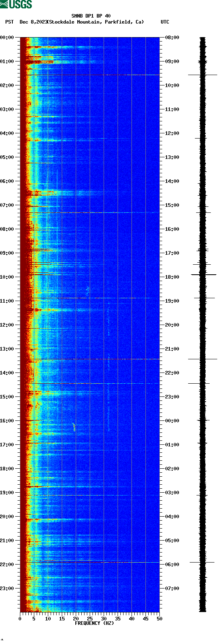Click the 08:00 UTC time label
Viewport: 220px width, 644px height.
coord(172,38)
